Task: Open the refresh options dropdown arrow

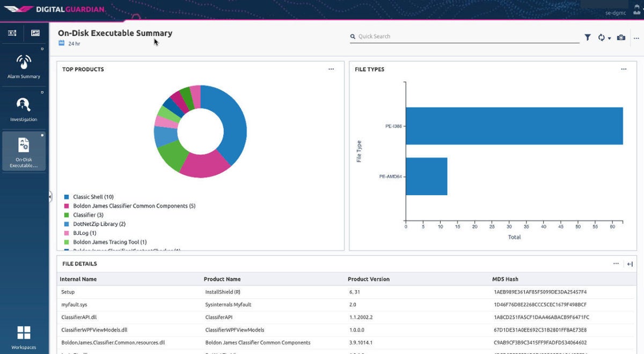Action: pyautogui.click(x=609, y=38)
